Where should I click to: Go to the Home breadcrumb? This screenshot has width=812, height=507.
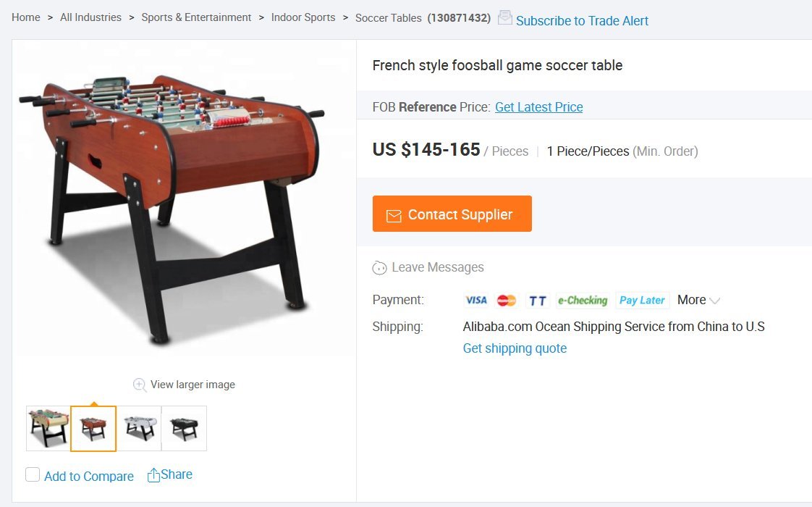26,17
